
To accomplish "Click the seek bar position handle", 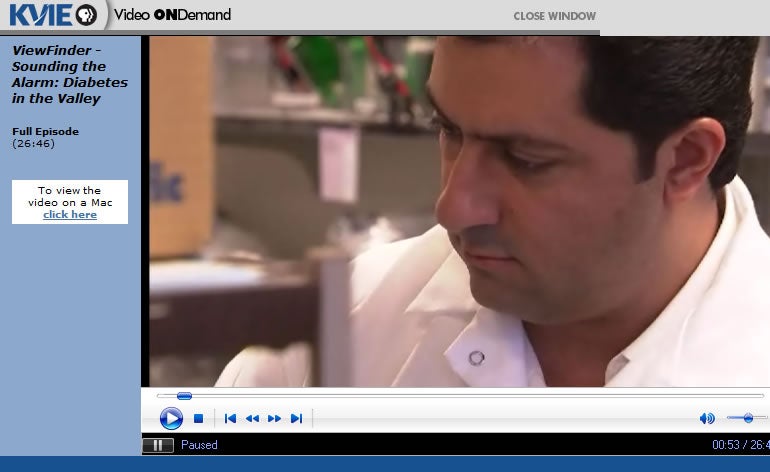I will tap(184, 396).
